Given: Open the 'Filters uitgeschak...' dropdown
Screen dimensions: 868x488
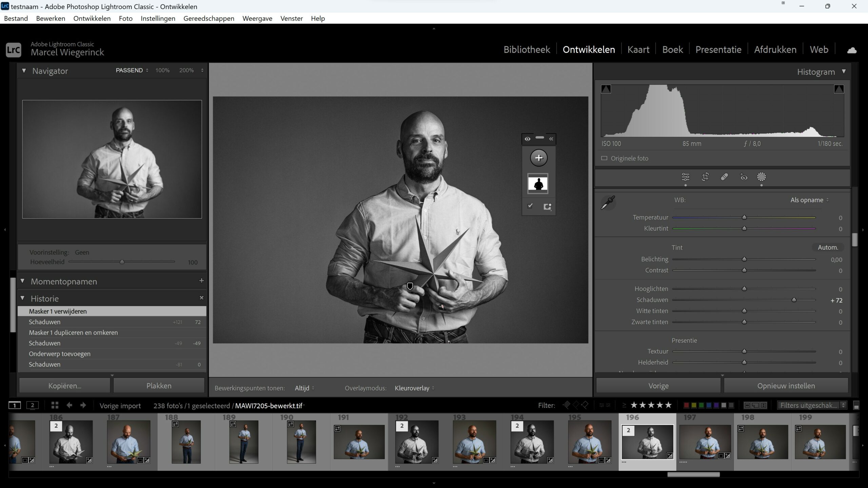Looking at the screenshot, I should tap(812, 405).
